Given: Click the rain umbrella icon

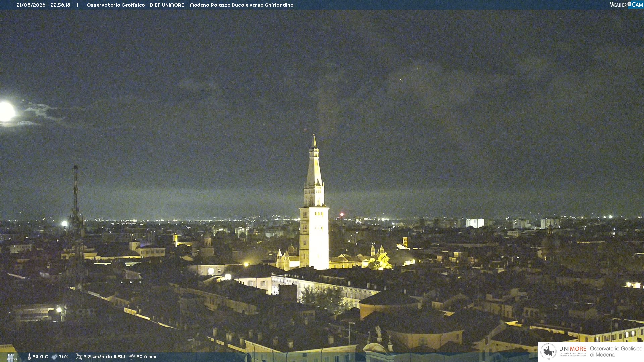Looking at the screenshot, I should pyautogui.click(x=132, y=357).
